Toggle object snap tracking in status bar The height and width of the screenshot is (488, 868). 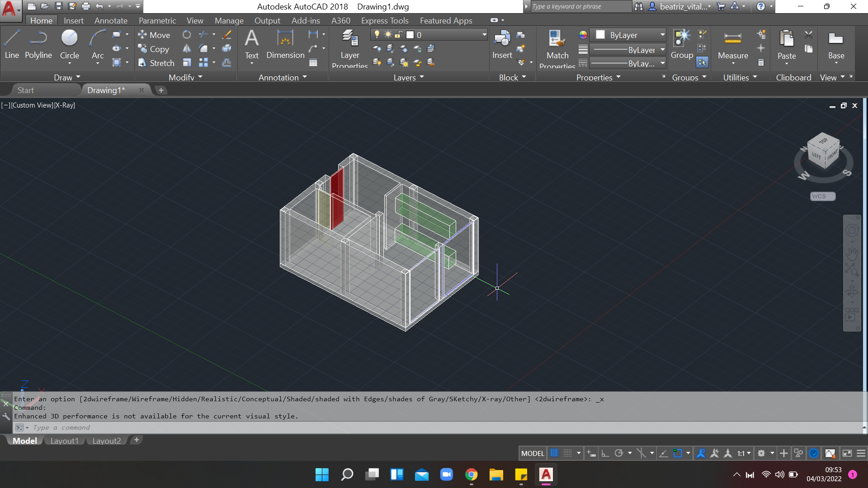point(663,453)
